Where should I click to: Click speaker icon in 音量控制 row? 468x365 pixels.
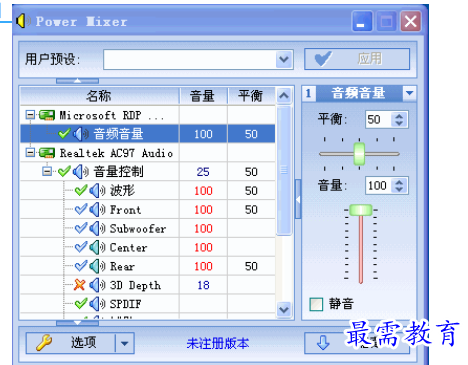coord(81,172)
